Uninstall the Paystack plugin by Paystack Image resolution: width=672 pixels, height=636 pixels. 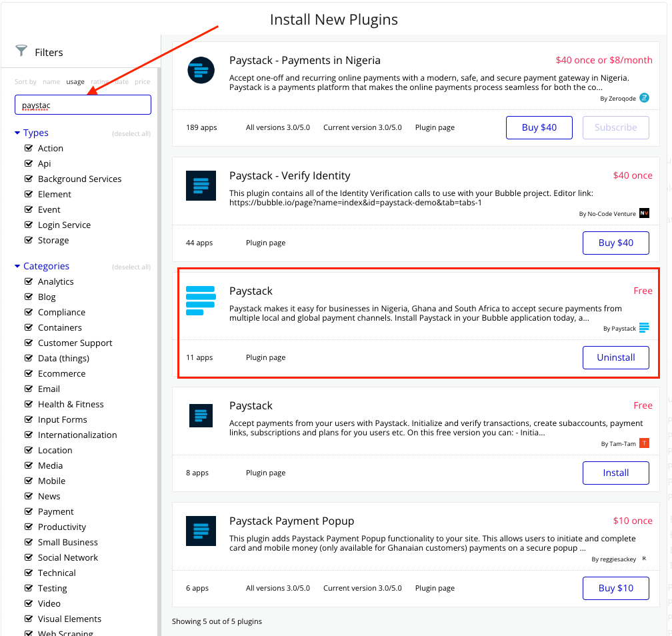tap(615, 357)
